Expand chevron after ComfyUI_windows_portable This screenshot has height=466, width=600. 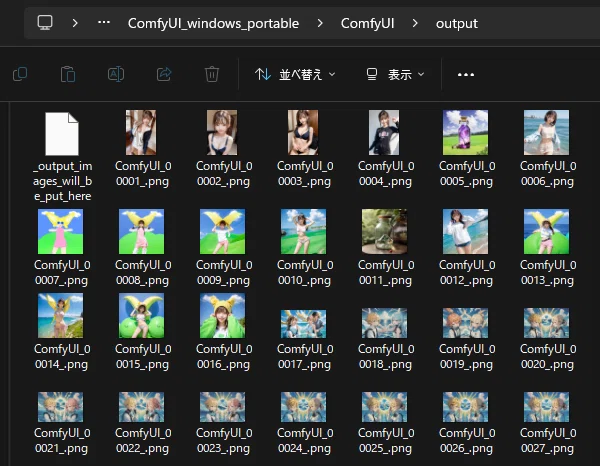click(x=320, y=23)
